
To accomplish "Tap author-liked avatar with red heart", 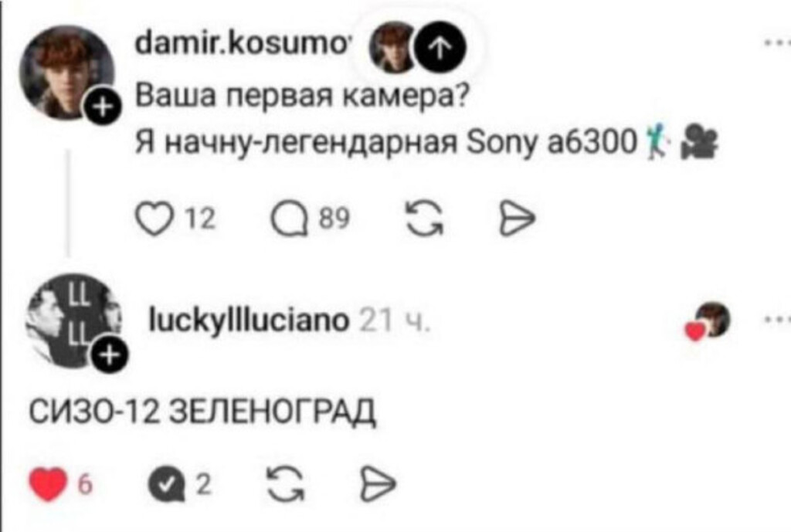I will tap(708, 321).
